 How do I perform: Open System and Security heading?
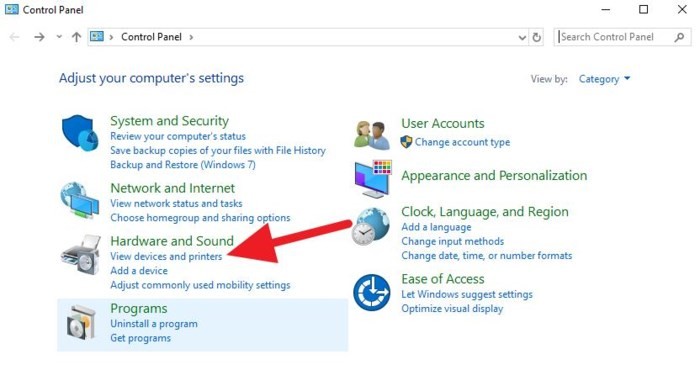(x=170, y=121)
